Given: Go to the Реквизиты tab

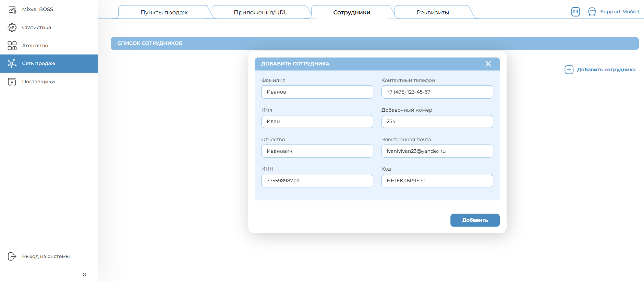Looking at the screenshot, I should click(x=433, y=12).
